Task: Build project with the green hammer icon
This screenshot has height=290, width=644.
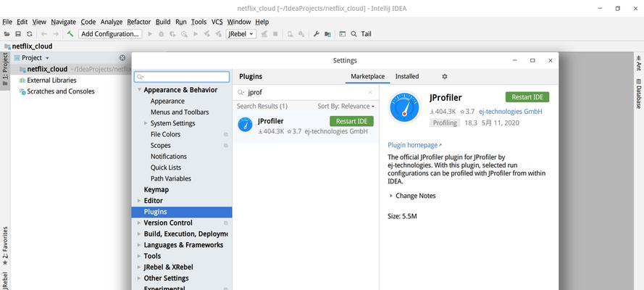Action: click(x=70, y=33)
